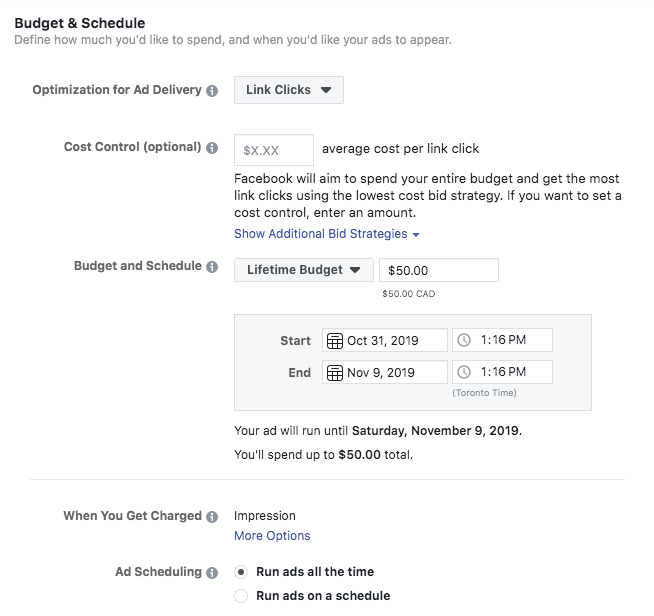Click info icon beside Budget and Schedule
This screenshot has width=654, height=616.
click(212, 267)
